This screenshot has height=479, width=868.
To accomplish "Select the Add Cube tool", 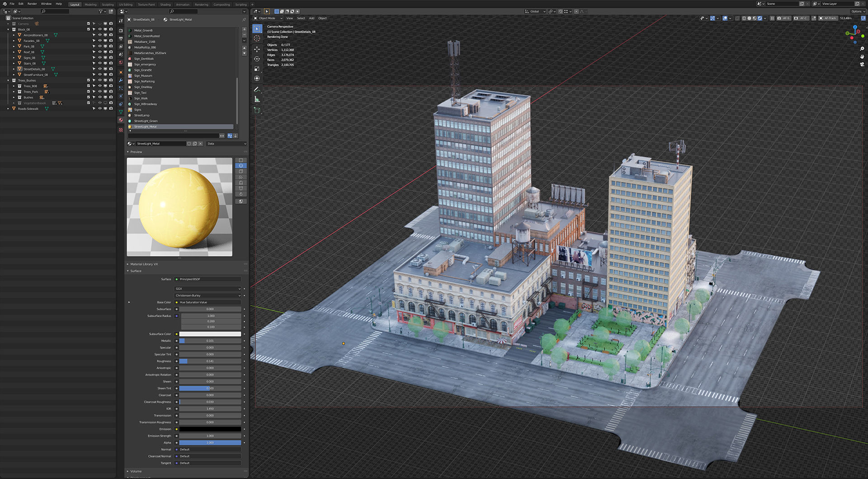I will click(257, 110).
